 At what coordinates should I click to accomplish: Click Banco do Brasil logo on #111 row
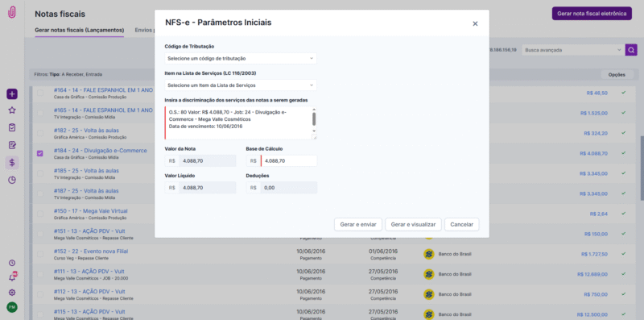tap(429, 274)
